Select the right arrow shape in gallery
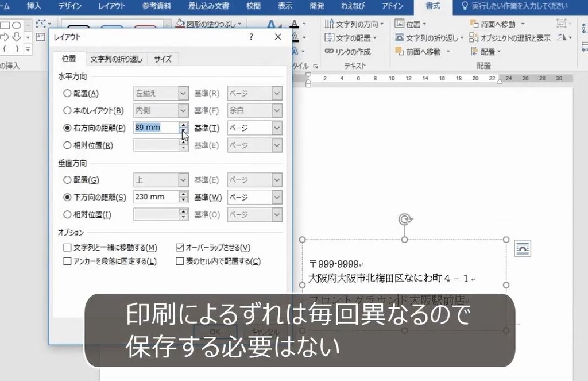Image resolution: width=588 pixels, height=381 pixels. coord(5,37)
